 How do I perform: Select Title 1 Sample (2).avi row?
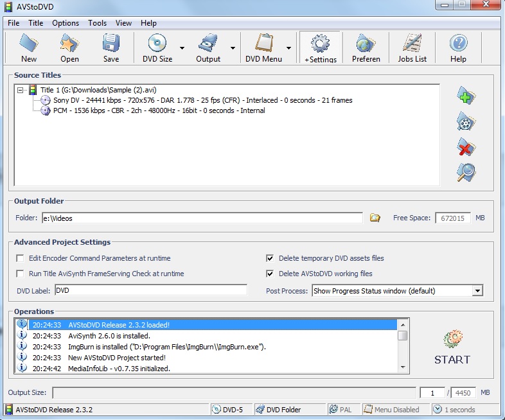(98, 90)
